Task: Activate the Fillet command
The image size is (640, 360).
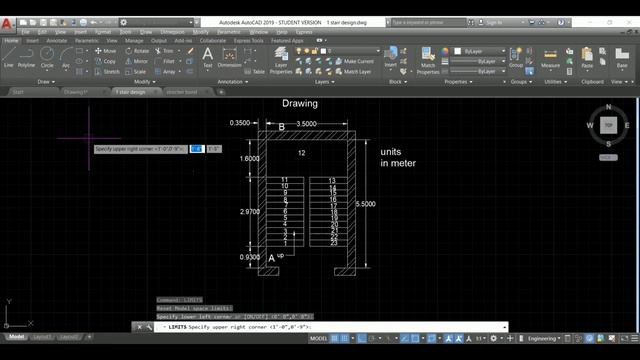Action: click(165, 61)
